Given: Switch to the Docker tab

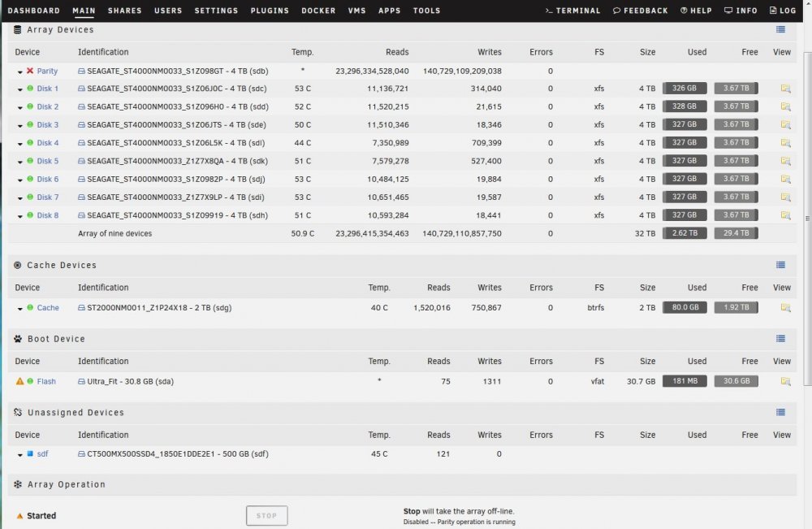Looking at the screenshot, I should click(x=318, y=11).
